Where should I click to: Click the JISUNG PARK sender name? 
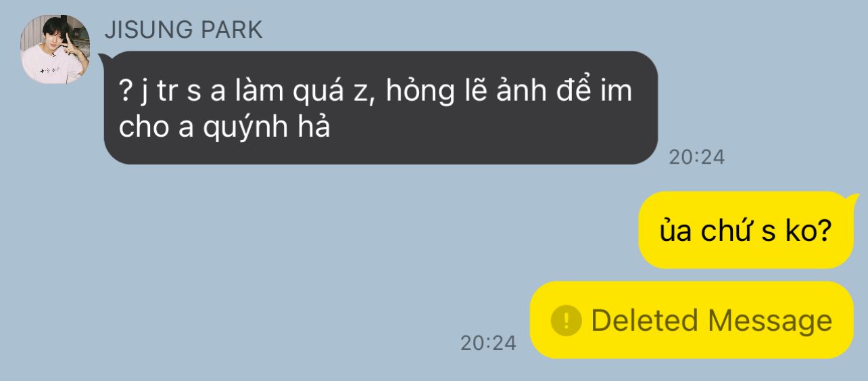(x=183, y=30)
